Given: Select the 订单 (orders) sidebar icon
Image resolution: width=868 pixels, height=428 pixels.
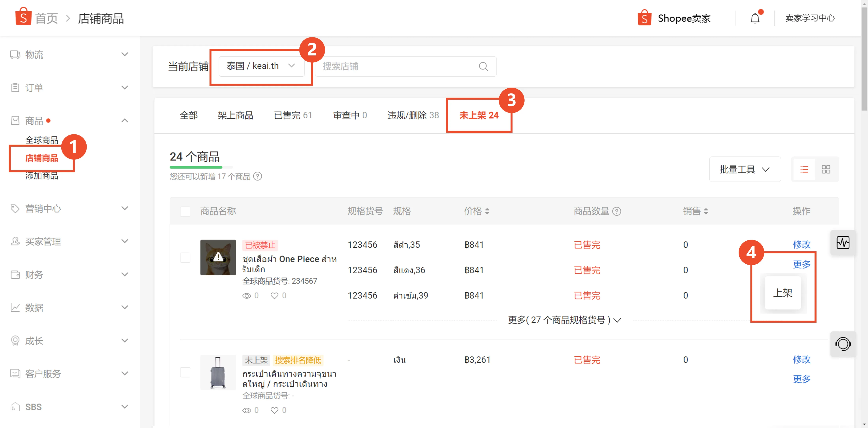Looking at the screenshot, I should (x=15, y=87).
